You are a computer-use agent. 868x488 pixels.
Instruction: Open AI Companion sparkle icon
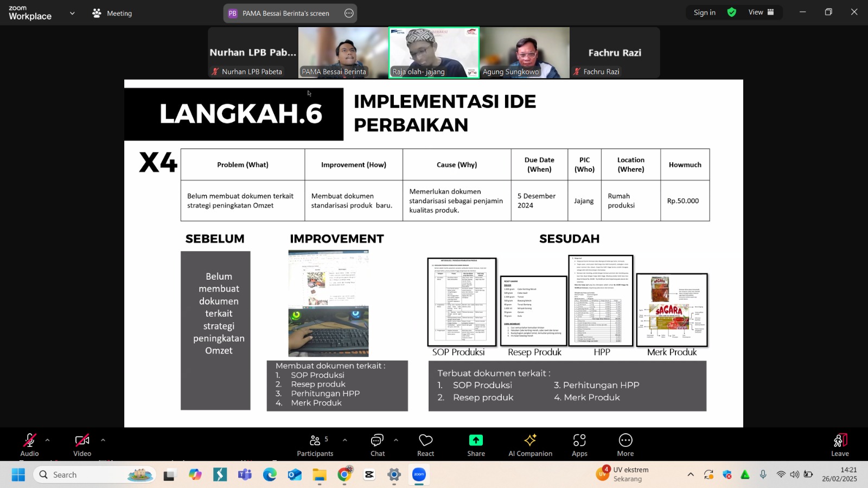click(530, 445)
